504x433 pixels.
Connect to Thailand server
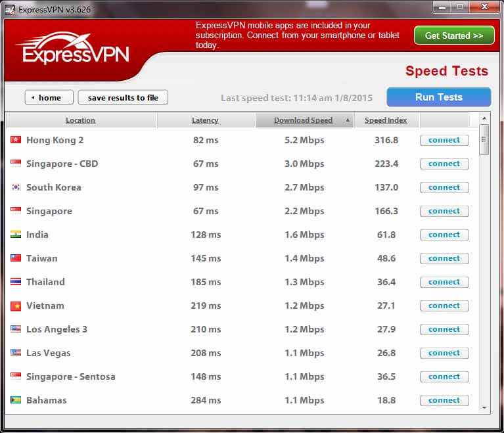tap(444, 282)
